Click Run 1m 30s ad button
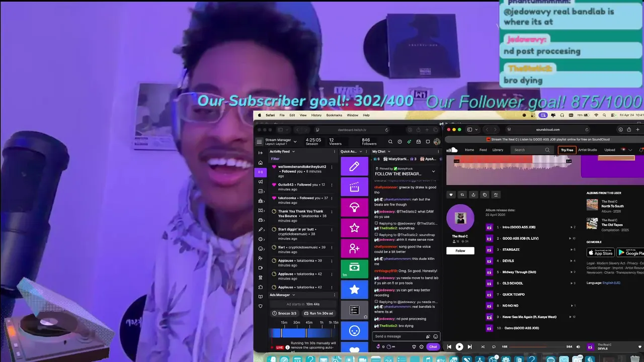Image resolution: width=644 pixels, height=362 pixels. (318, 313)
